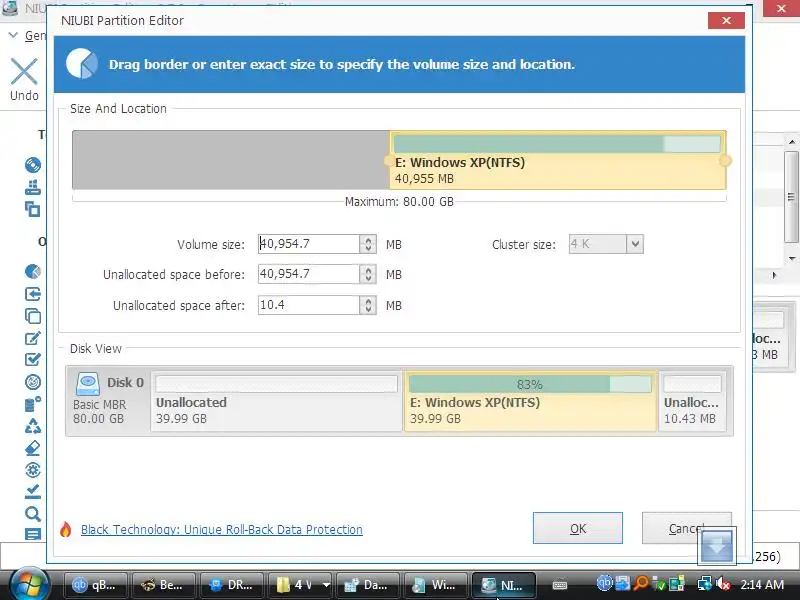Collapse the Gen... section chevron in main window
The height and width of the screenshot is (600, 800).
[13, 35]
